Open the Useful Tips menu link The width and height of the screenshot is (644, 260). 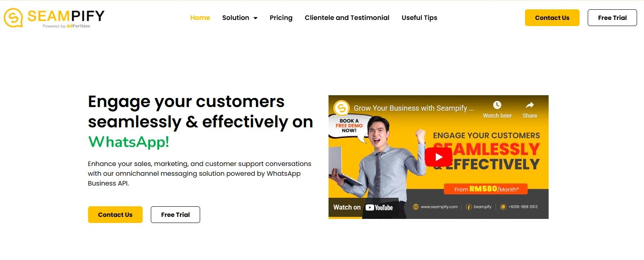[419, 17]
